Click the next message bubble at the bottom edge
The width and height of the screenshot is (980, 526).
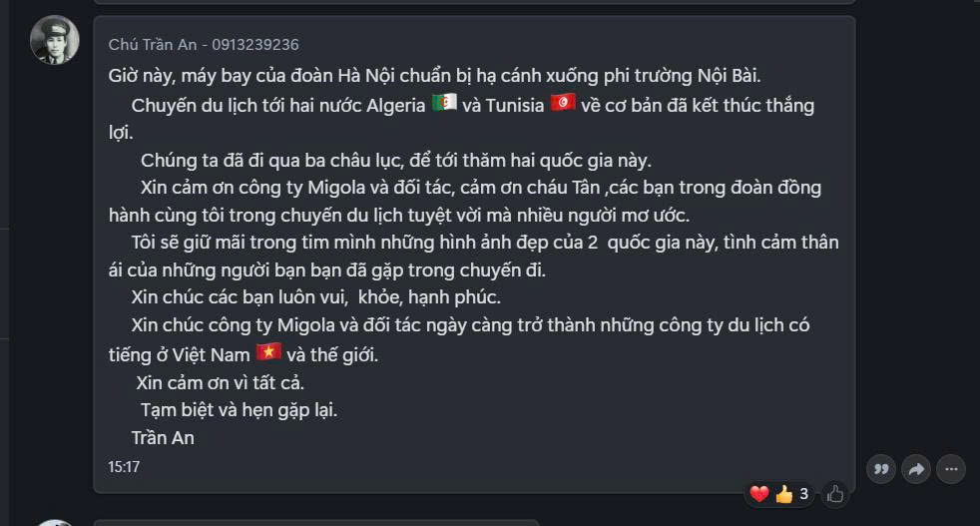[x=316, y=522]
